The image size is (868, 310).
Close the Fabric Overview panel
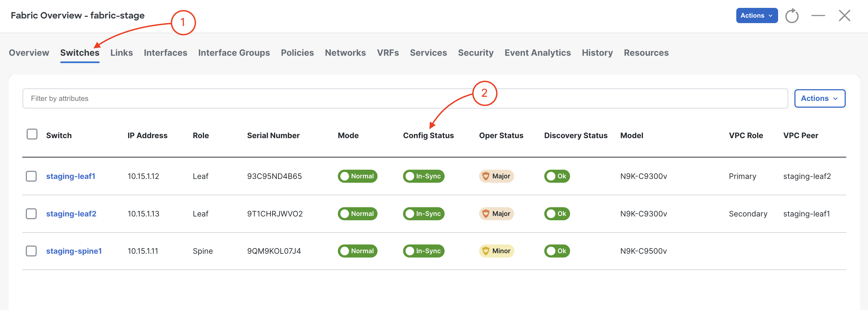pyautogui.click(x=844, y=15)
